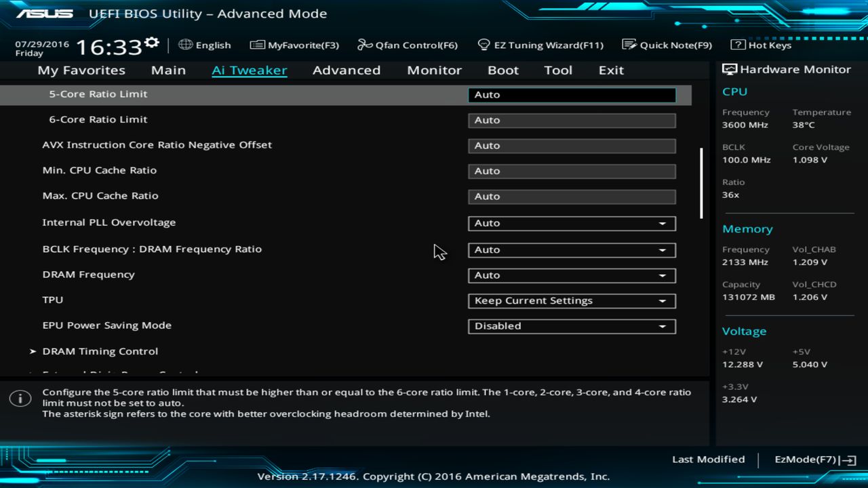This screenshot has height=488, width=868.
Task: Open the Internal PLL Overvoltage dropdown
Action: coord(571,223)
